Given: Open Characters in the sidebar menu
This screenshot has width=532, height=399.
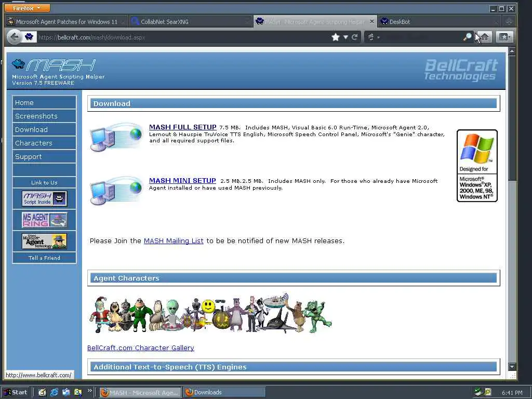Looking at the screenshot, I should 44,143.
